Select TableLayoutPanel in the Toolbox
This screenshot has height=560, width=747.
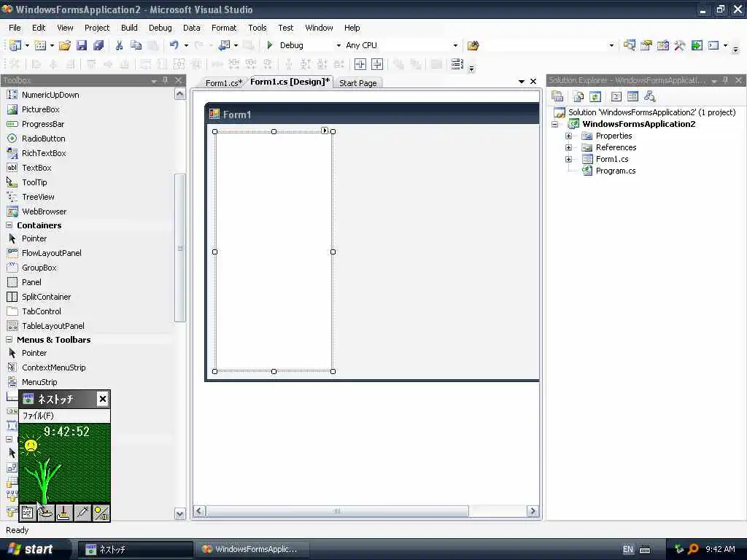tap(53, 326)
